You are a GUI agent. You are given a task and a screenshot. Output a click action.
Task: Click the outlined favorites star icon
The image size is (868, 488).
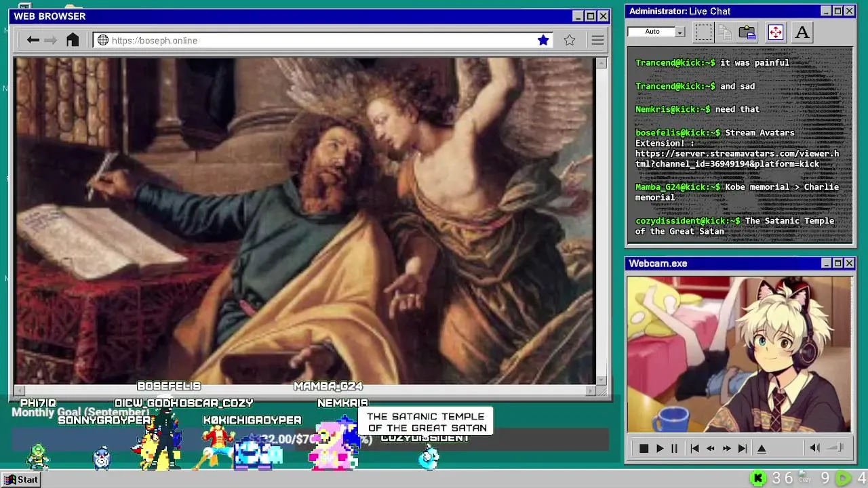[570, 41]
